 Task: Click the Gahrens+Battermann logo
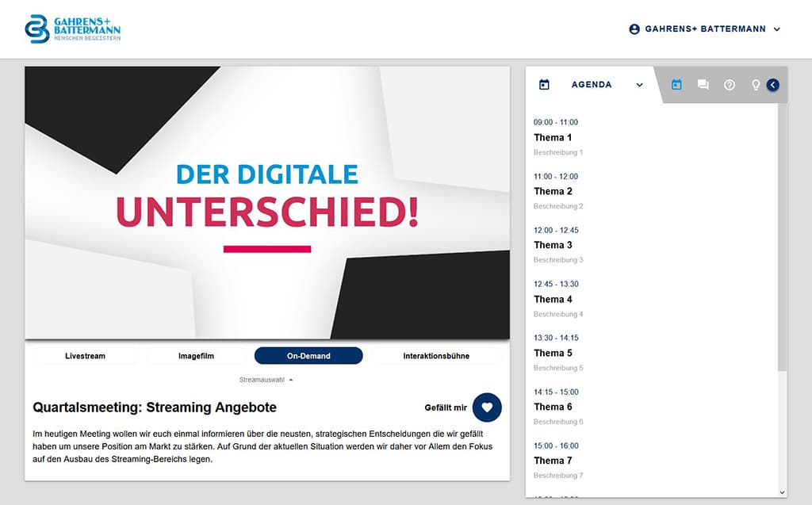click(72, 29)
